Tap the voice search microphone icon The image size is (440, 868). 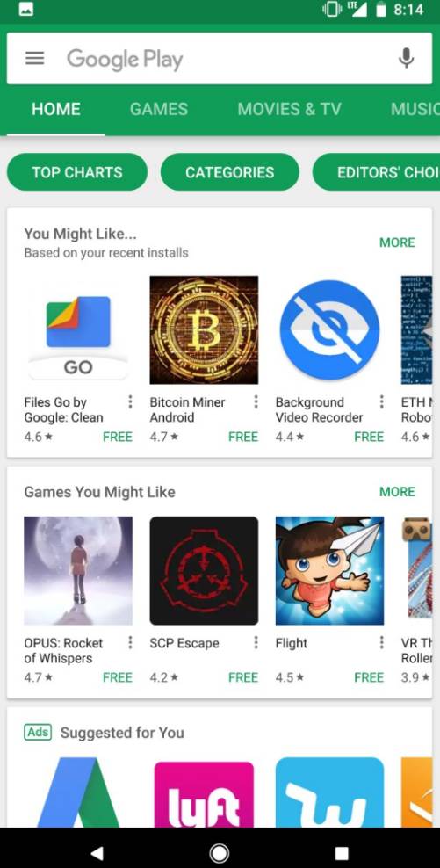point(406,58)
